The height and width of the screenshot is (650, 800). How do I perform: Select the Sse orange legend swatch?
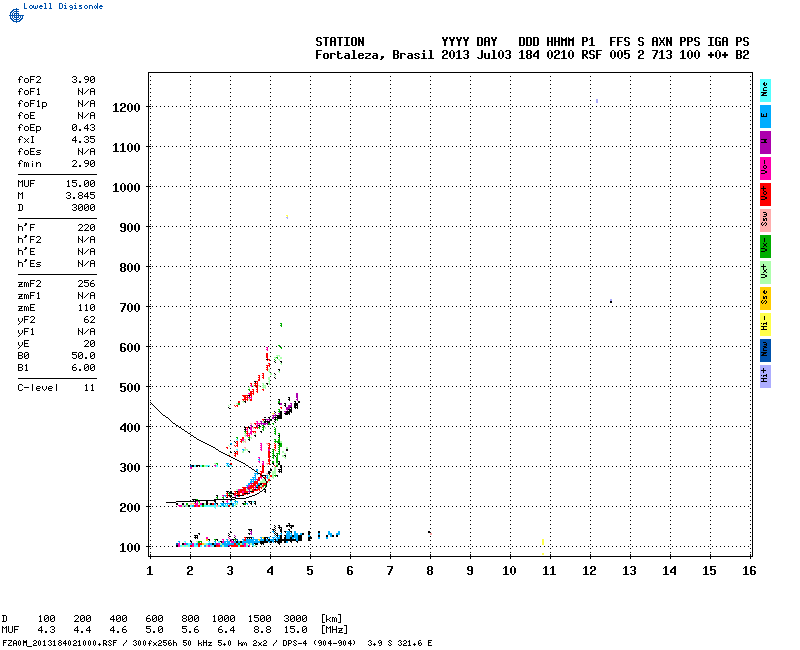(765, 298)
